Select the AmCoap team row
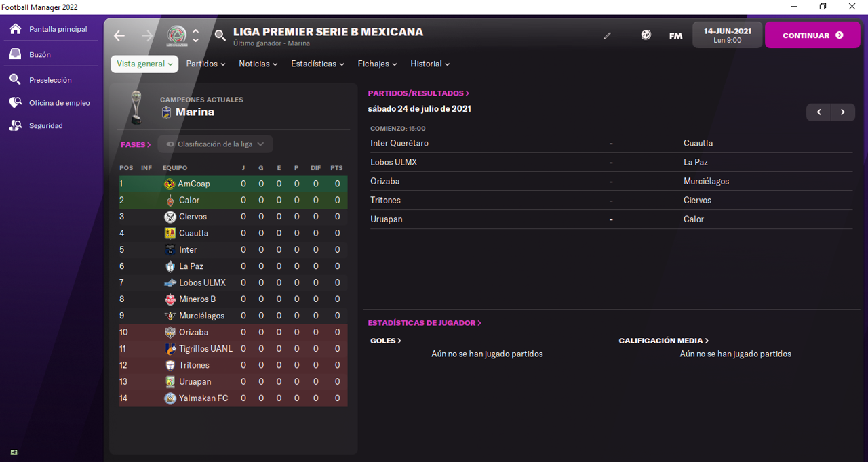The width and height of the screenshot is (868, 462). pyautogui.click(x=233, y=184)
